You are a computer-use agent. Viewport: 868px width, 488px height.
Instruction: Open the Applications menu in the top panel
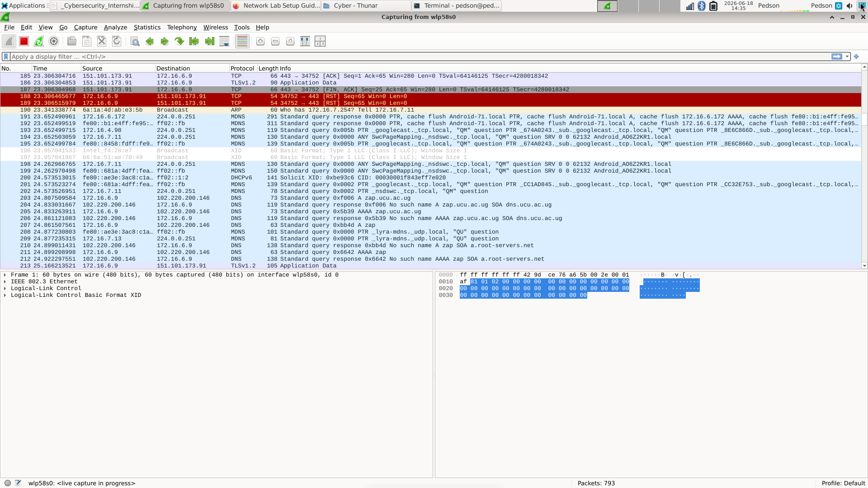24,5
